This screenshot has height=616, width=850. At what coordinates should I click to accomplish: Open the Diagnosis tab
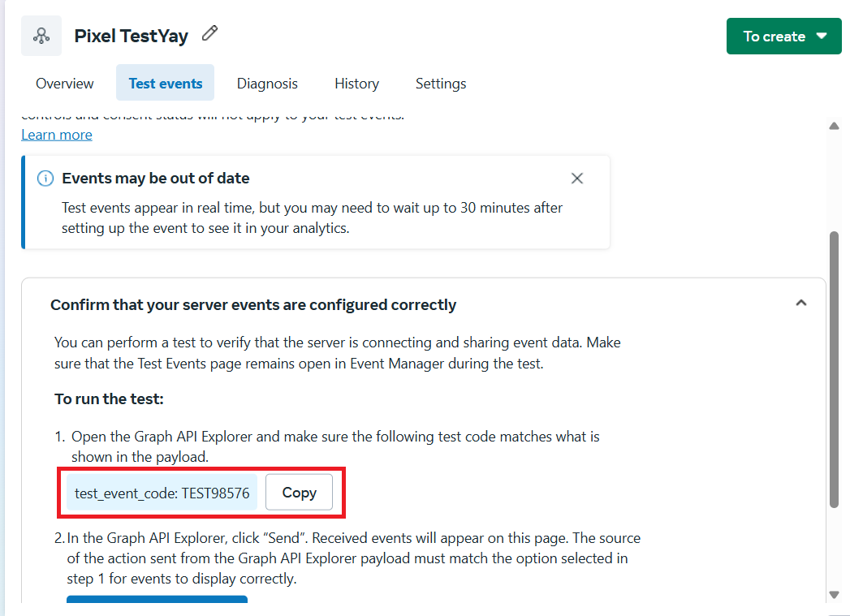tap(267, 84)
